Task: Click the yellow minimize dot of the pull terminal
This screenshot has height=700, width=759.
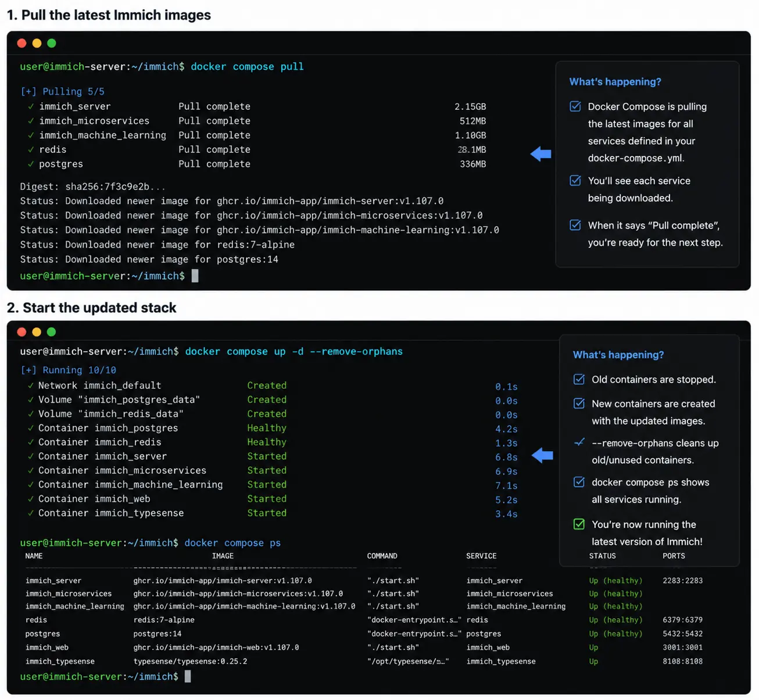Action: pyautogui.click(x=37, y=43)
